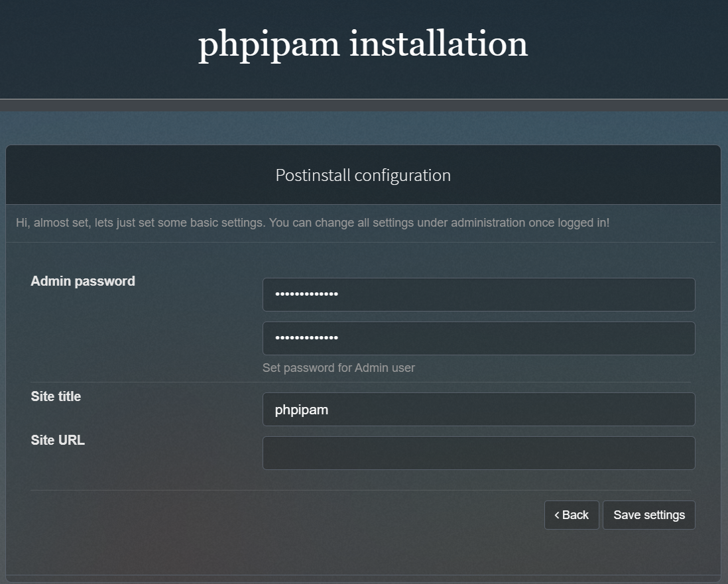Viewport: 728px width, 584px height.
Task: Go back with the Back button
Action: point(572,515)
